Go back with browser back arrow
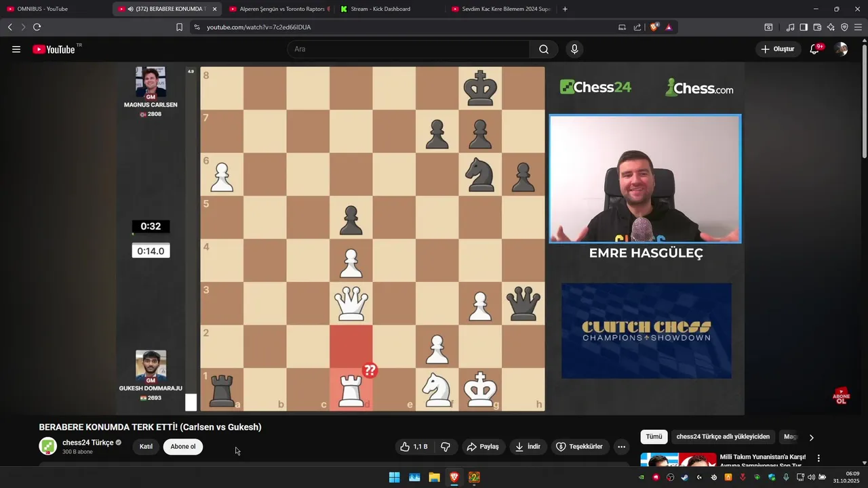 9,27
